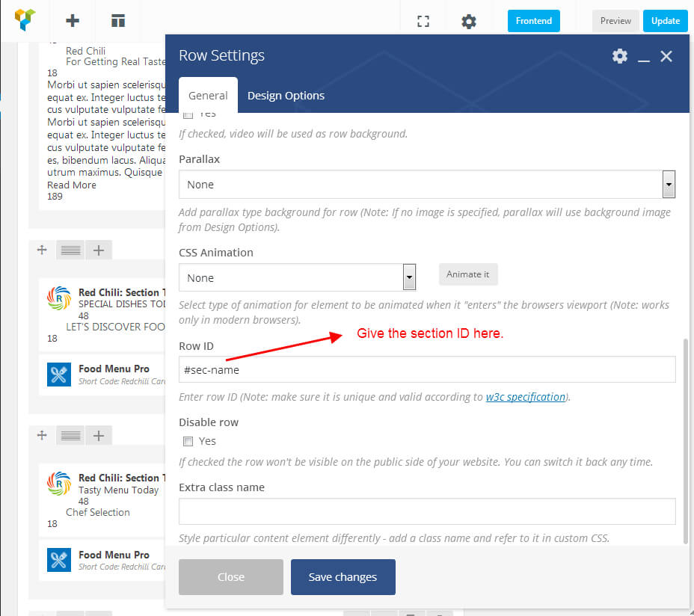694x616 pixels.
Task: Click move handle of Special Dishes row
Action: 42,250
